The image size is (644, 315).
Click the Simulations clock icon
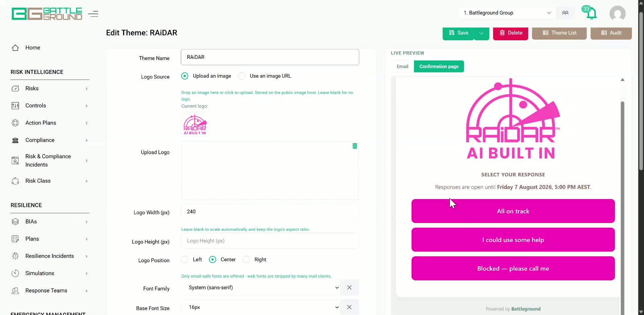pyautogui.click(x=15, y=273)
